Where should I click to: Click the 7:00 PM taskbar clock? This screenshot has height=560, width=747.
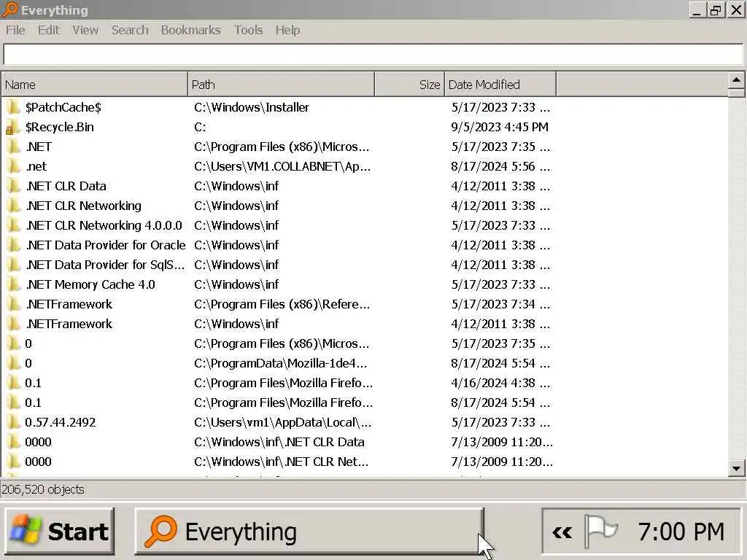tap(681, 532)
